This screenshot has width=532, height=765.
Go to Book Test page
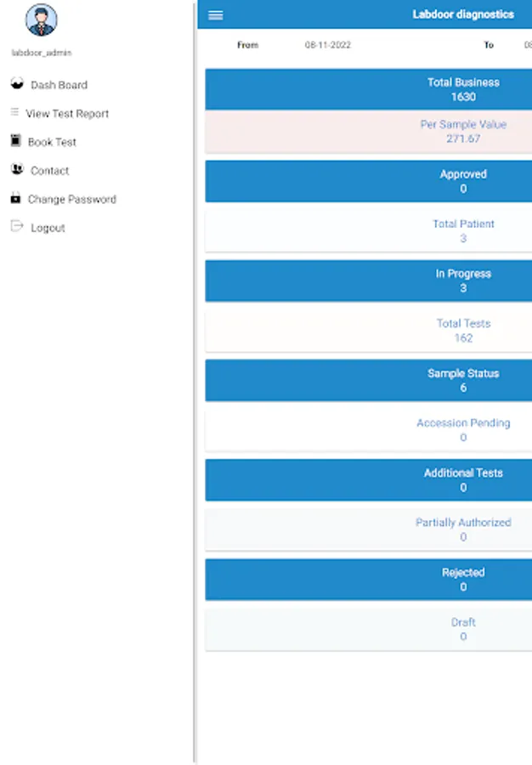tap(52, 142)
